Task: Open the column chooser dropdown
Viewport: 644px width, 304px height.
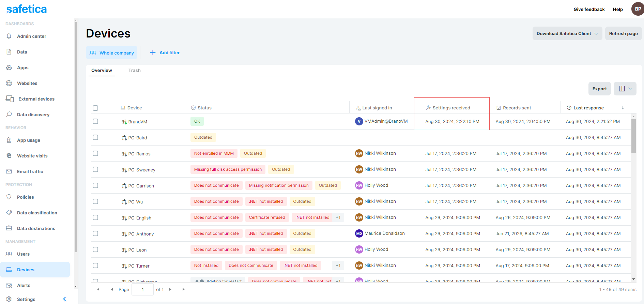Action: pyautogui.click(x=625, y=89)
